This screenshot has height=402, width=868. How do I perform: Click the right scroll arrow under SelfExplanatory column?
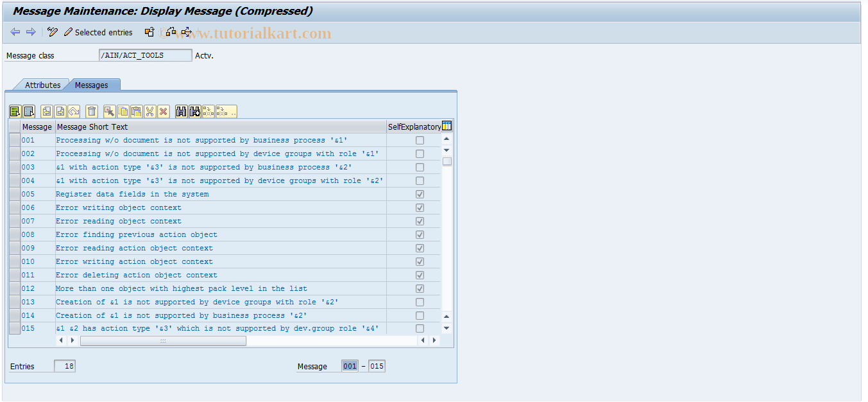[433, 340]
